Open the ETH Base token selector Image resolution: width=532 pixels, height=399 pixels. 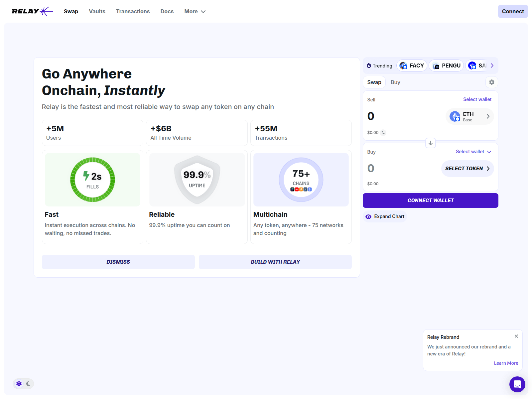click(x=469, y=116)
